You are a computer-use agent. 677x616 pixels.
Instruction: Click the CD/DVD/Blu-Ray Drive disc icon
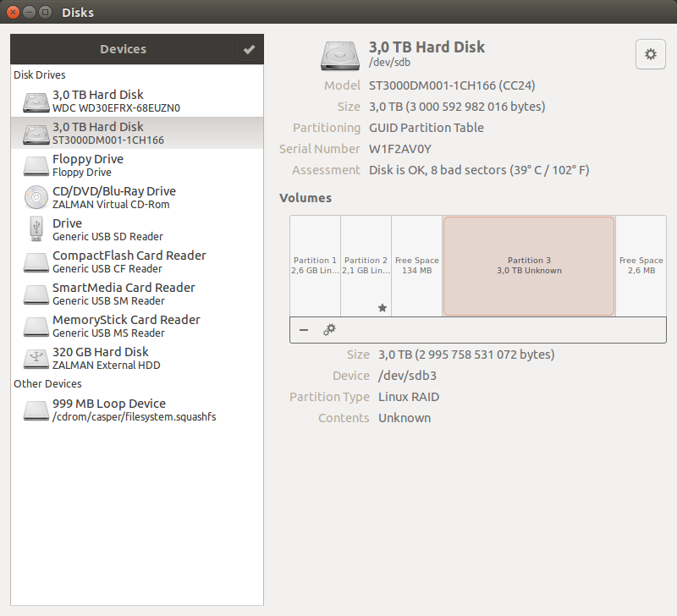[36, 198]
